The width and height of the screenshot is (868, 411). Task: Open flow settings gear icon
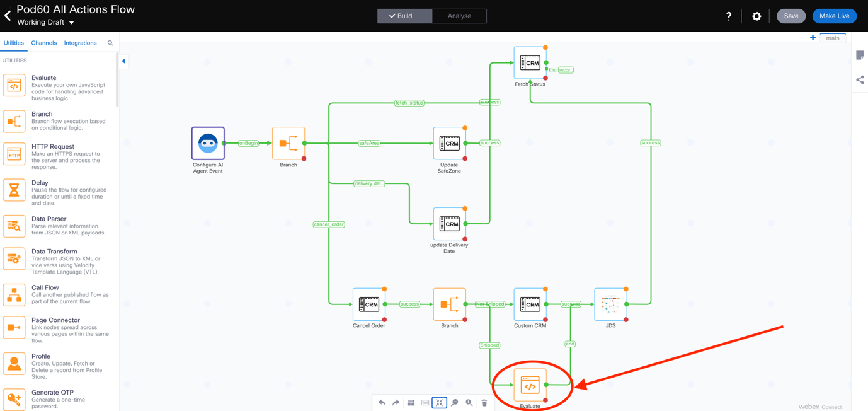(x=757, y=16)
